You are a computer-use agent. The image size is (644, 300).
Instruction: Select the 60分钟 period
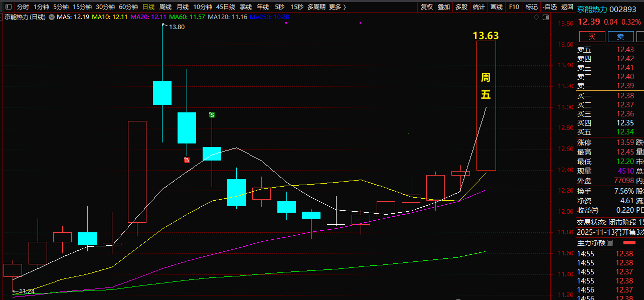pos(128,7)
